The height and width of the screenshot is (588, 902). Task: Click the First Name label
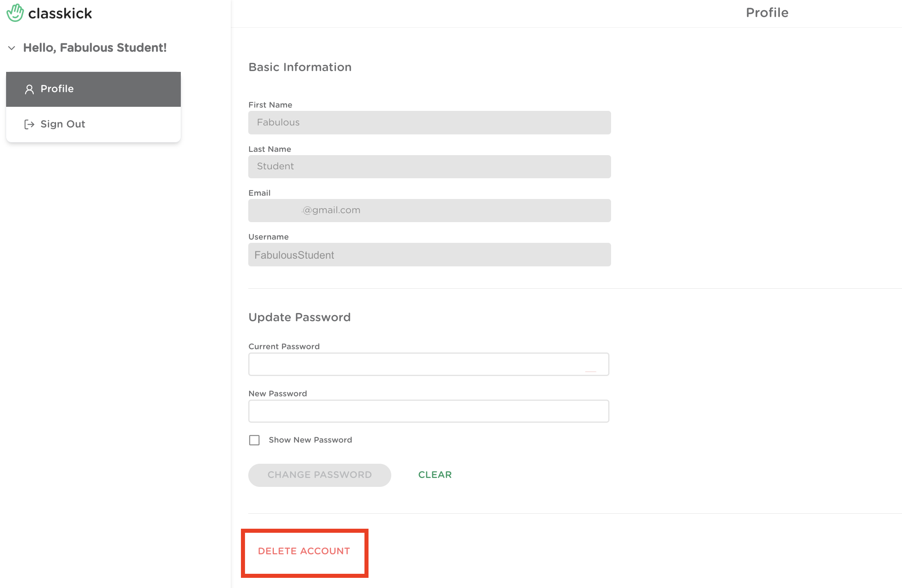click(271, 105)
